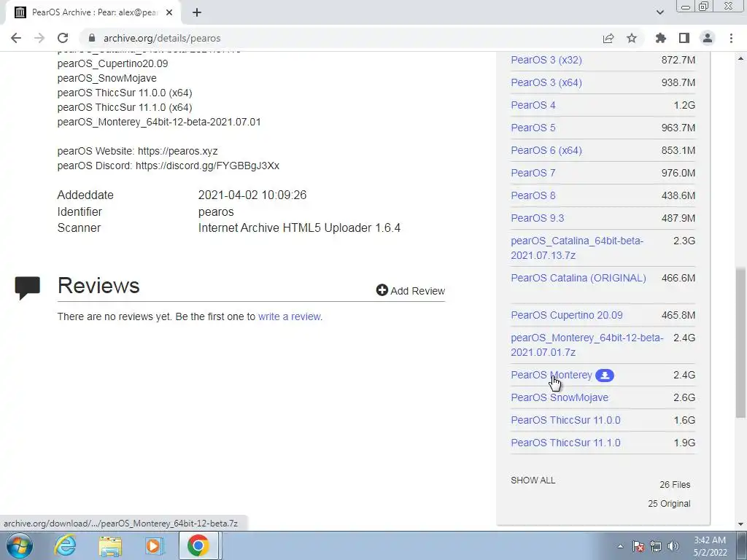Download PearOS Catalina (ORIGINAL)

(x=578, y=278)
